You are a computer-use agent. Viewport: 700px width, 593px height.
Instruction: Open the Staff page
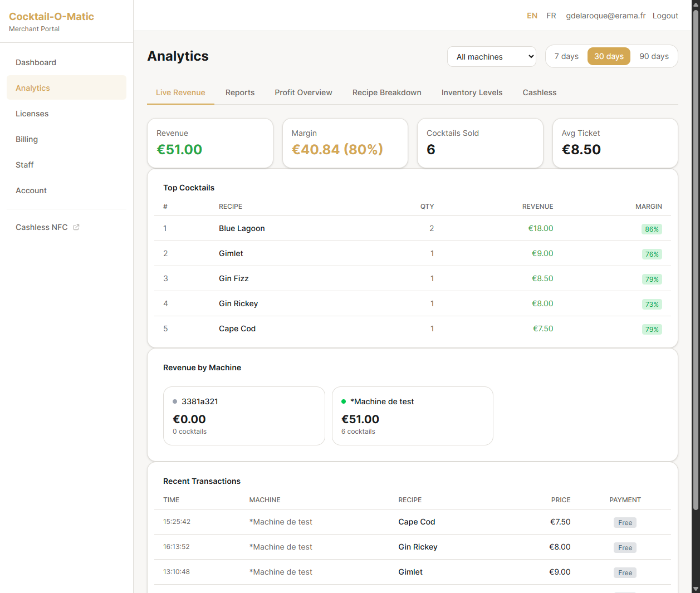(66, 165)
